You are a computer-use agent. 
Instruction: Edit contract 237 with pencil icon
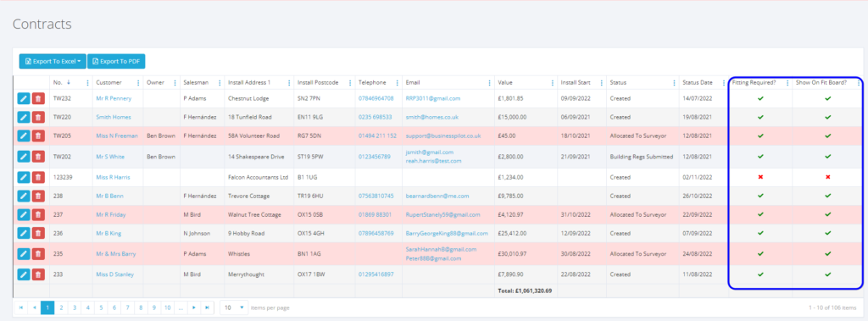[x=23, y=215]
